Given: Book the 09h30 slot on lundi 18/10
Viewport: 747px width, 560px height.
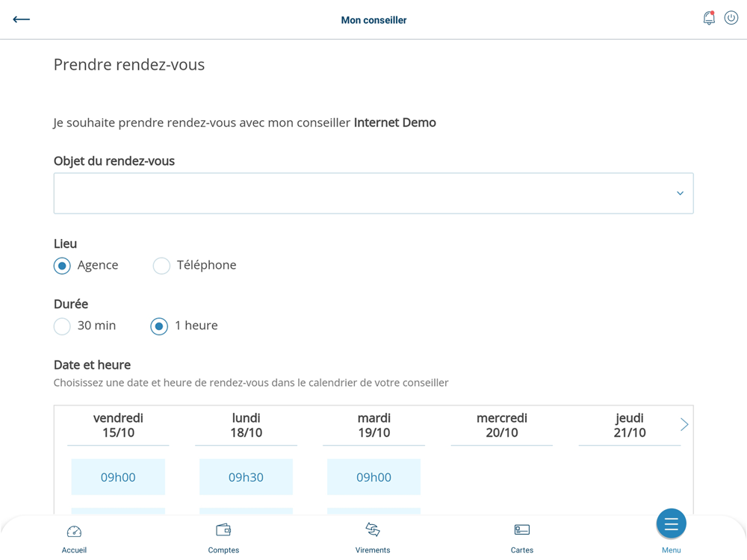Looking at the screenshot, I should (x=246, y=477).
